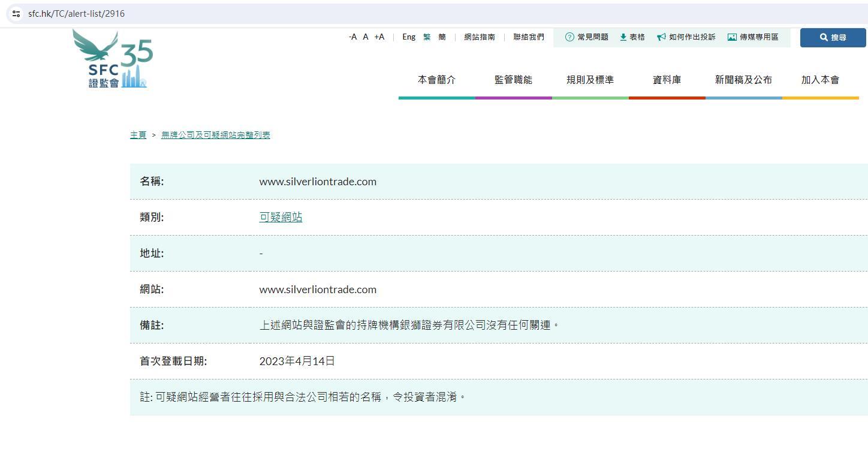Expand the 新聞稿及公布 menu
Image resolution: width=868 pixels, height=464 pixels.
point(743,80)
